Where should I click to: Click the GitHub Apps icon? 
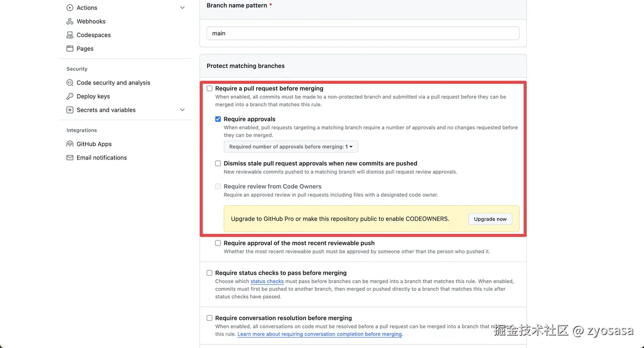70,144
